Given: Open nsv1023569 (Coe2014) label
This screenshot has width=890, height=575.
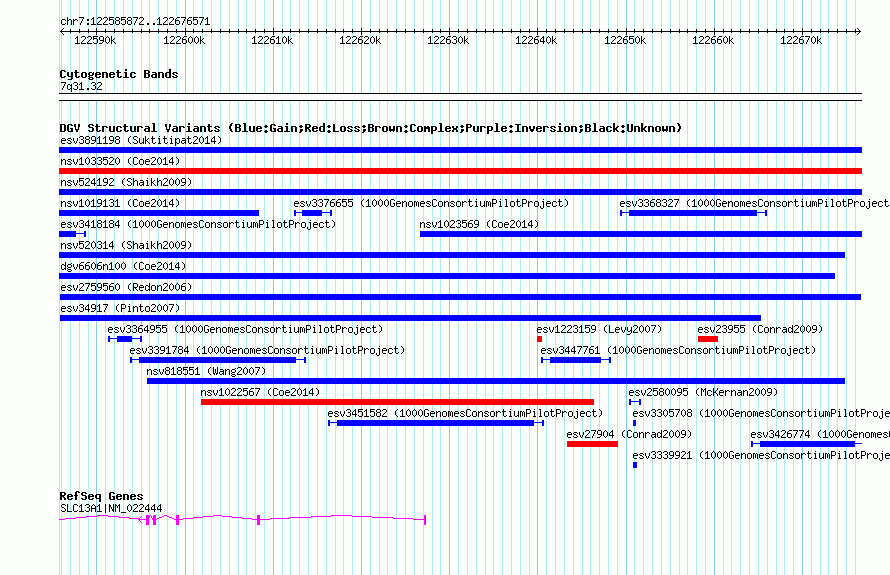Looking at the screenshot, I should [479, 224].
